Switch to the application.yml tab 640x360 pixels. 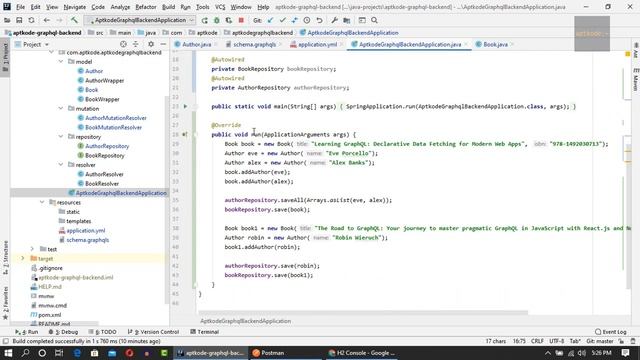point(317,44)
